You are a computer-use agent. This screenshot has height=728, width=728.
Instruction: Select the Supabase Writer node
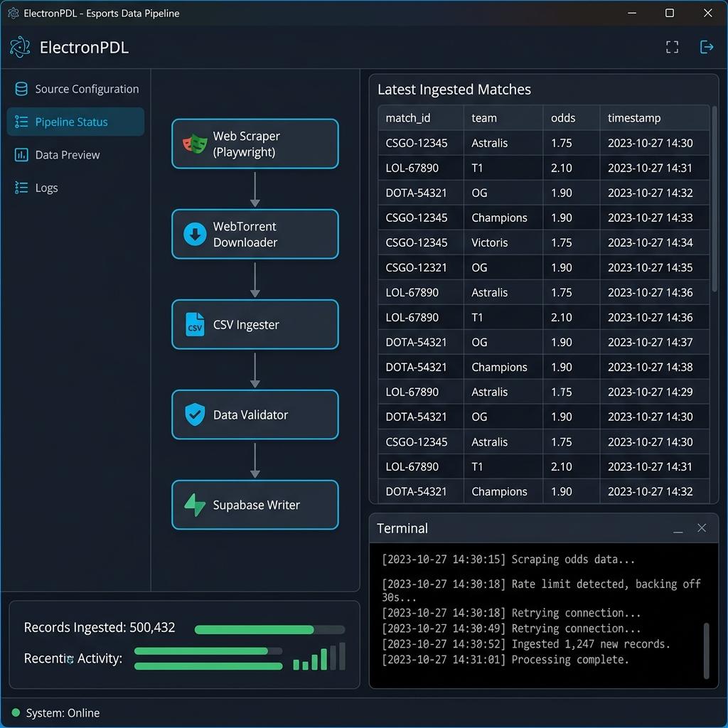tap(255, 505)
